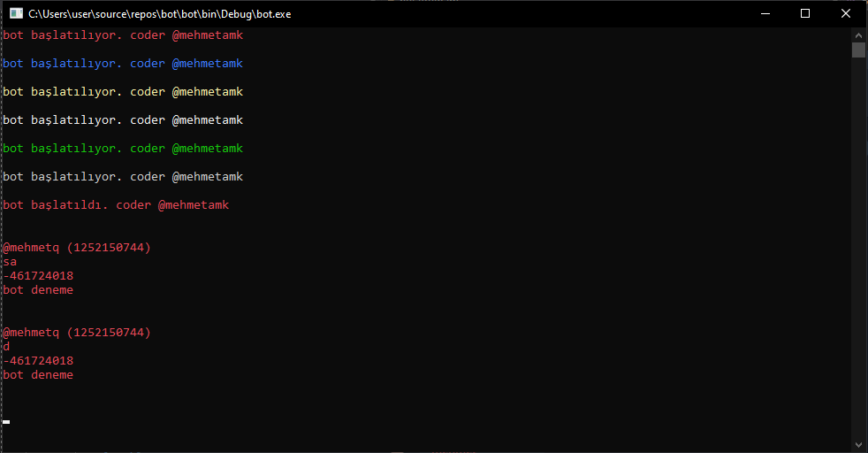This screenshot has height=453, width=868.
Task: Open the console system menu icon in title bar
Action: pyautogui.click(x=15, y=13)
